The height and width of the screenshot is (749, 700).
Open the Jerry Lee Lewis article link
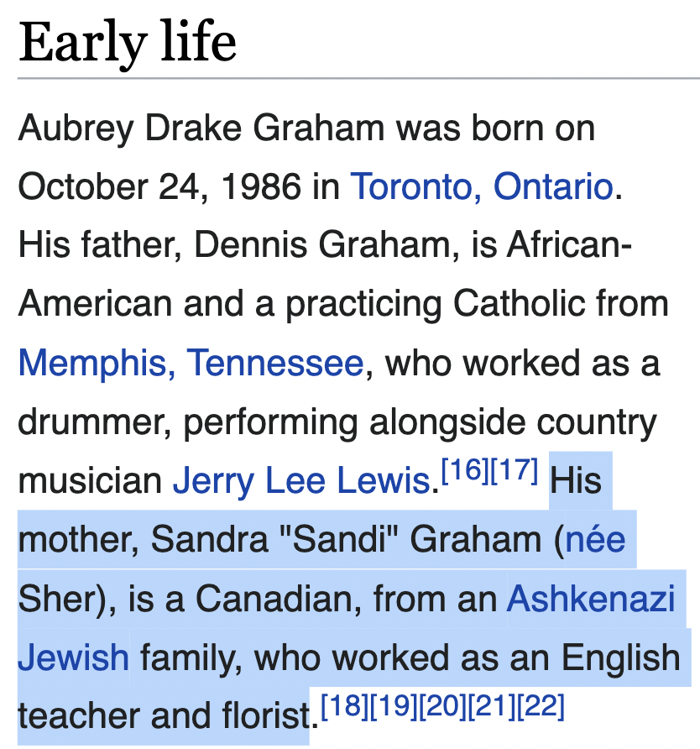click(300, 481)
